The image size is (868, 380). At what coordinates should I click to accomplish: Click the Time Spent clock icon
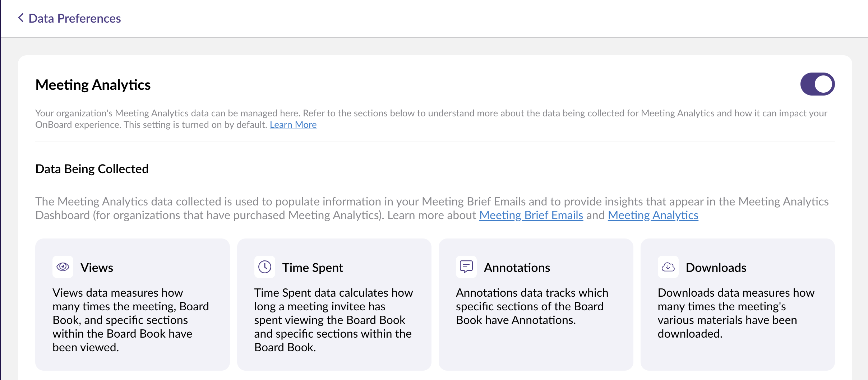265,267
